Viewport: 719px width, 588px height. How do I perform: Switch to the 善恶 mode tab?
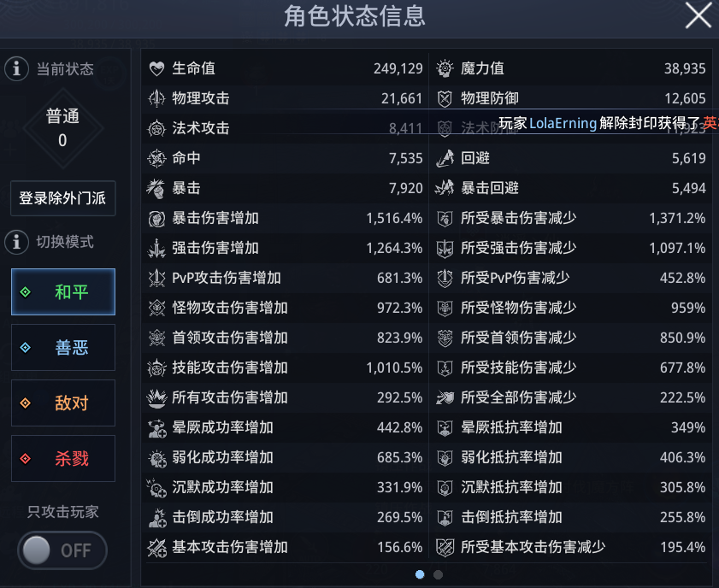(62, 347)
